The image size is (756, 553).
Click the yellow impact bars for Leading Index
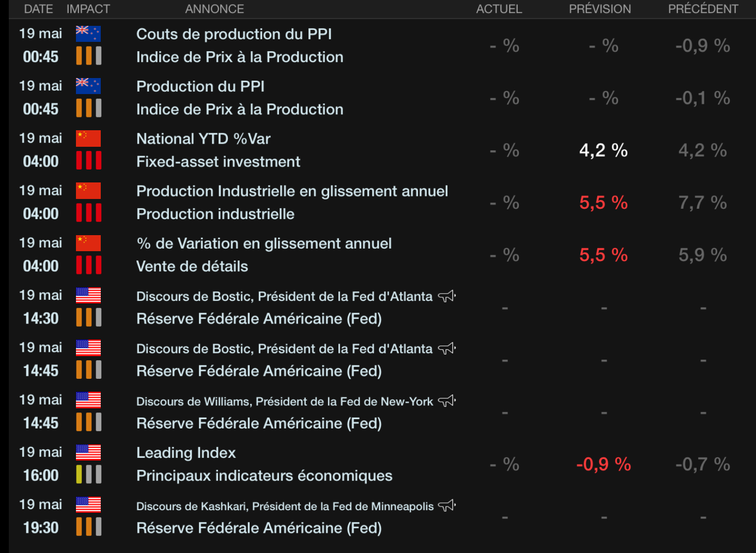pyautogui.click(x=88, y=474)
